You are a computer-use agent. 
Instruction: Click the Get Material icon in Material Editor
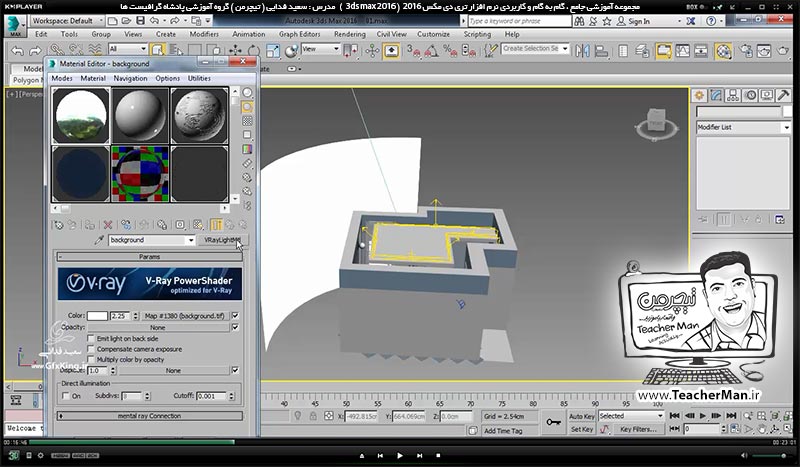[59, 225]
